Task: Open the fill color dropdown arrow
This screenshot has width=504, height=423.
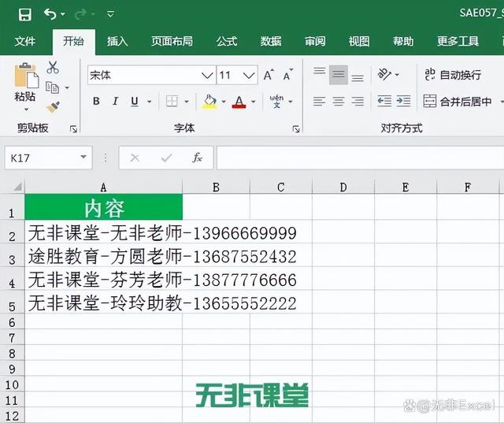Action: pos(224,102)
